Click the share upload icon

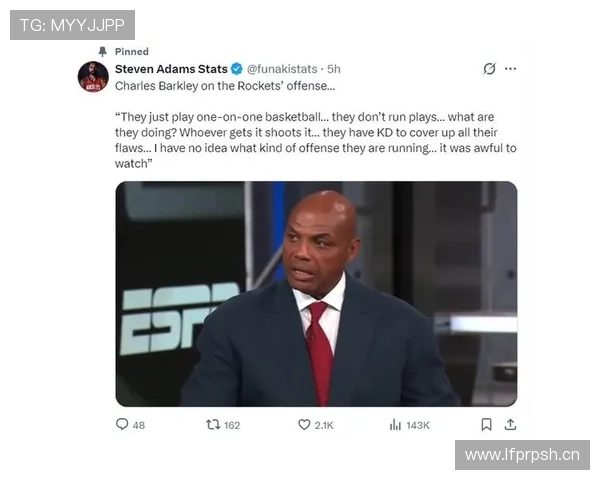click(510, 424)
